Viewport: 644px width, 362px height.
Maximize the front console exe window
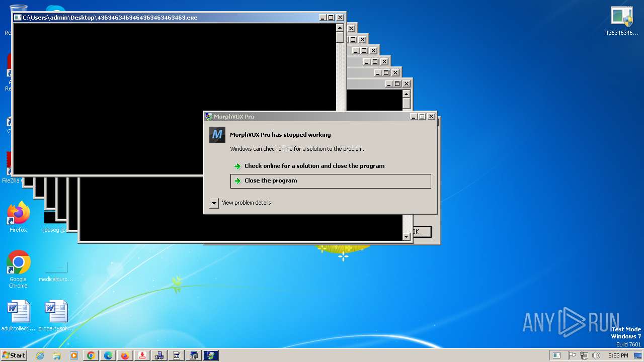point(331,18)
